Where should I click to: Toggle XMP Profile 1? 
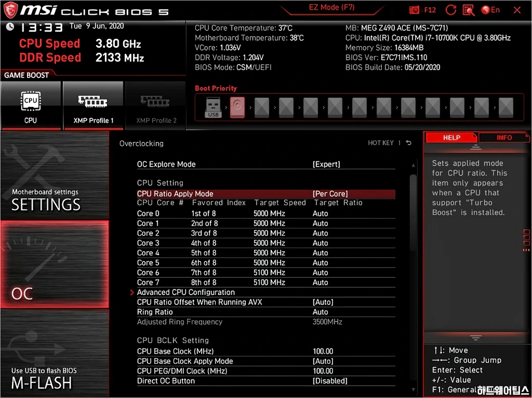click(x=94, y=105)
